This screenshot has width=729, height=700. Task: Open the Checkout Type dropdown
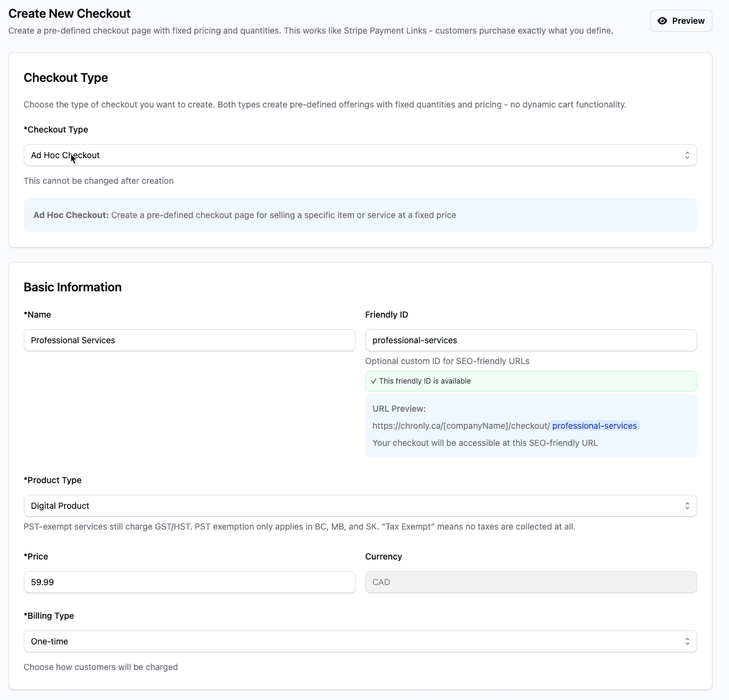coord(360,155)
